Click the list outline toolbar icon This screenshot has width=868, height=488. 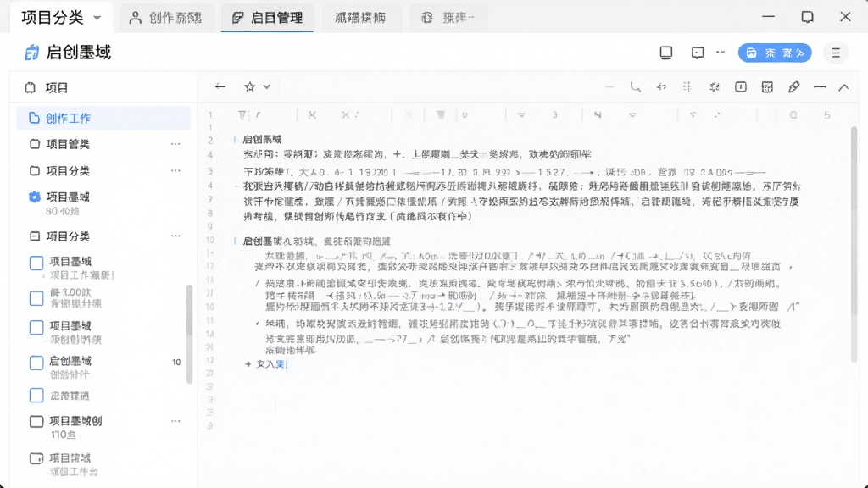click(687, 87)
